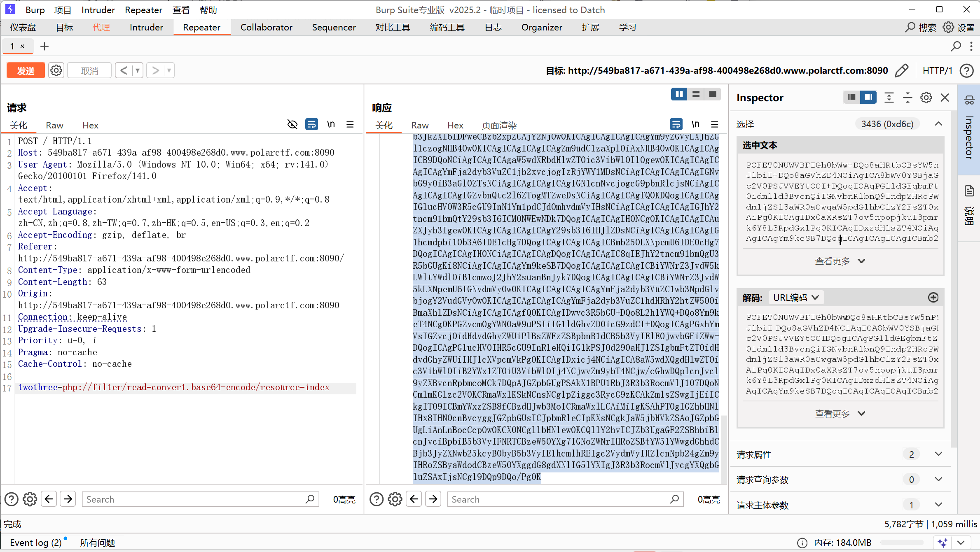This screenshot has width=980, height=552.
Task: Open request send options gear icon
Action: tap(56, 70)
